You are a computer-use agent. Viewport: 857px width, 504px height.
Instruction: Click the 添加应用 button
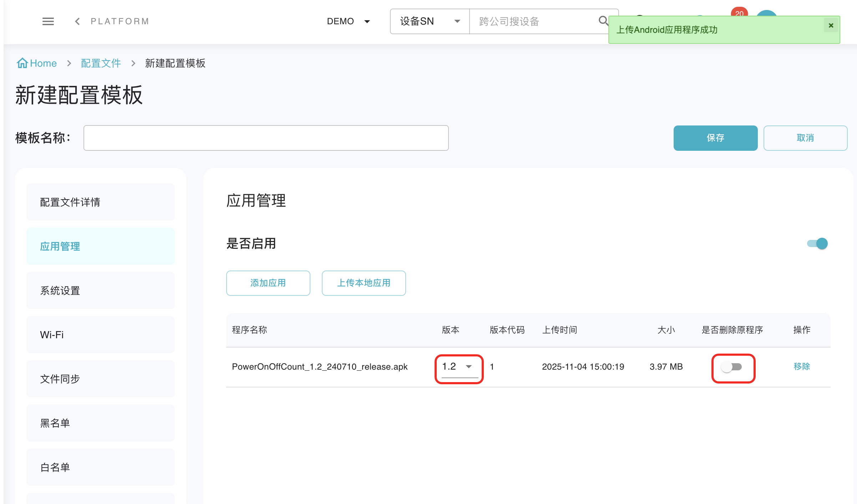point(268,283)
